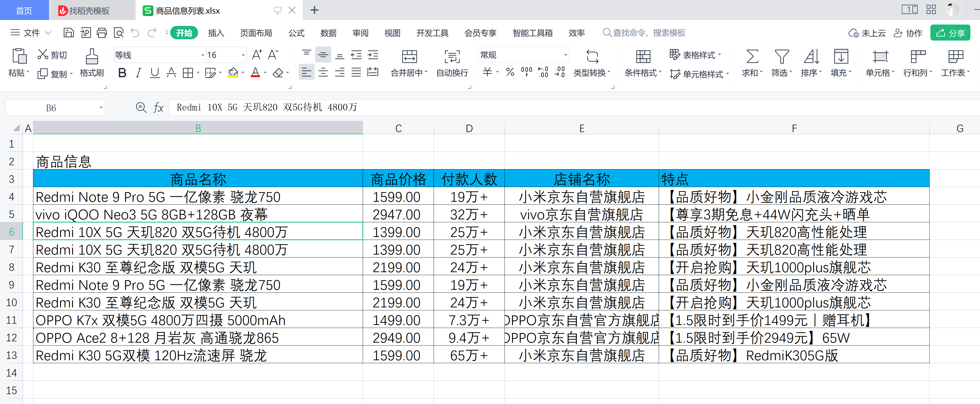This screenshot has height=404, width=980.
Task: Expand the font size 16 dropdown
Action: pos(243,55)
